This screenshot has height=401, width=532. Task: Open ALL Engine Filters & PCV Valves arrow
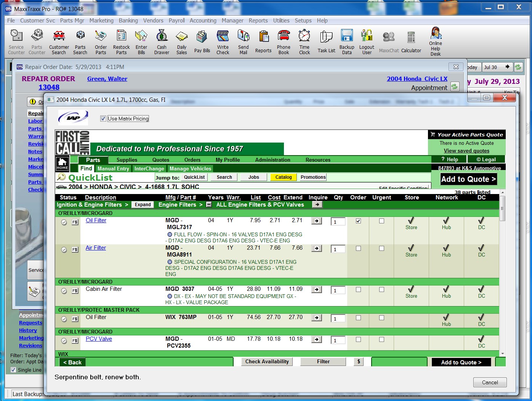click(317, 205)
